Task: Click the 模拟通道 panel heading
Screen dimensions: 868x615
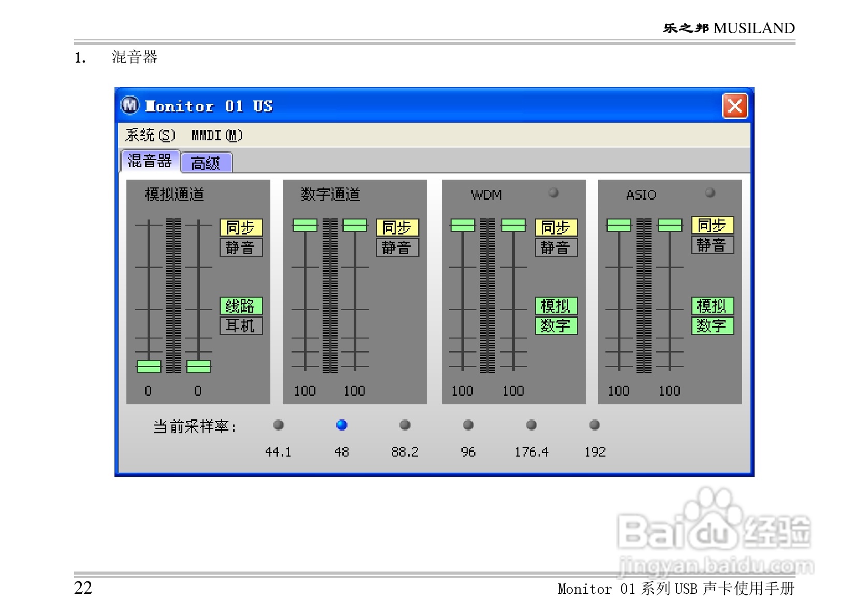Action: 175,194
